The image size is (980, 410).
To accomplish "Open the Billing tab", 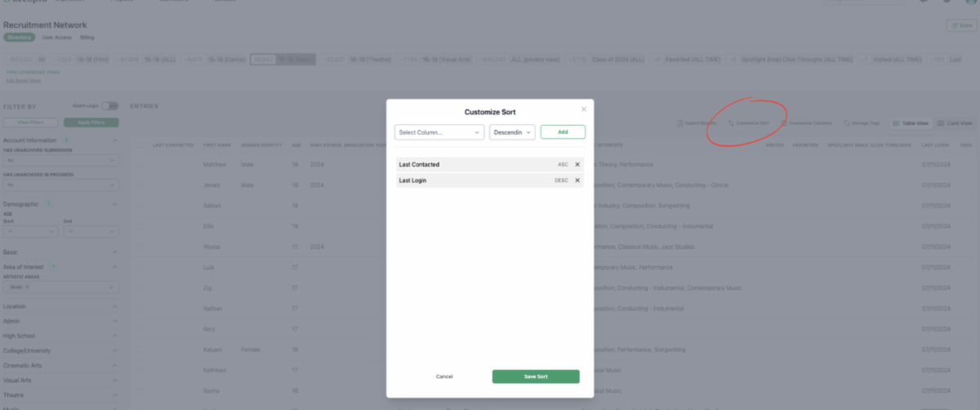I will 87,38.
